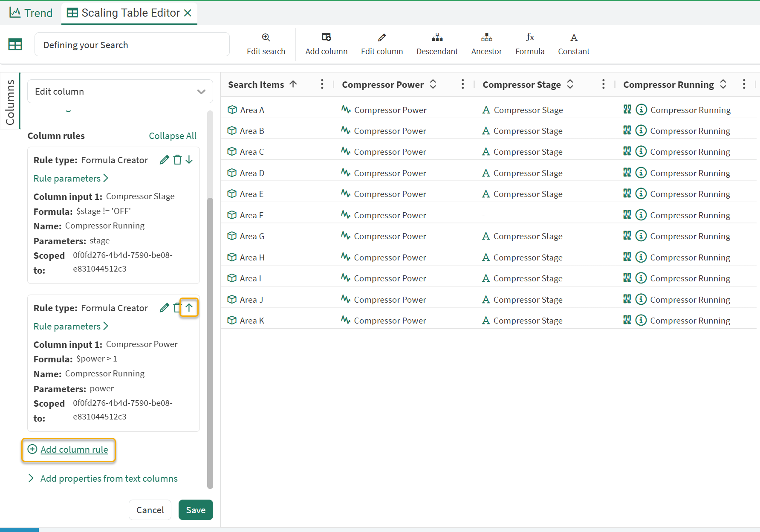
Task: Select the Ancestor toolbar icon
Action: coord(486,38)
